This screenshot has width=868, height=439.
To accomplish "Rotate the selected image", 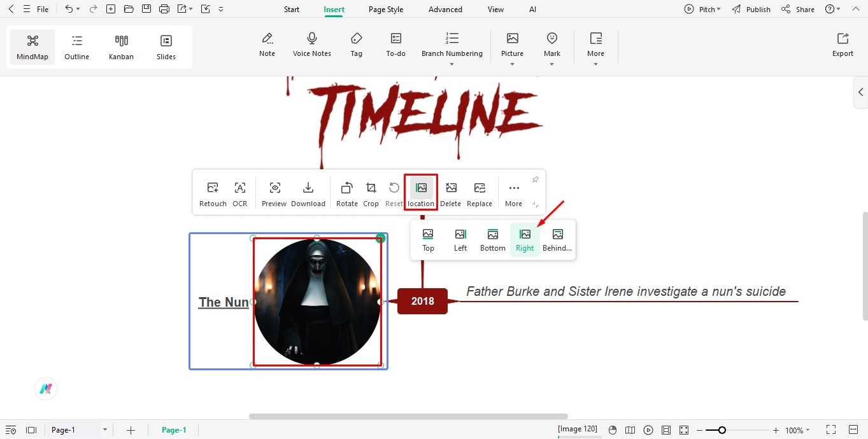I will (x=347, y=194).
